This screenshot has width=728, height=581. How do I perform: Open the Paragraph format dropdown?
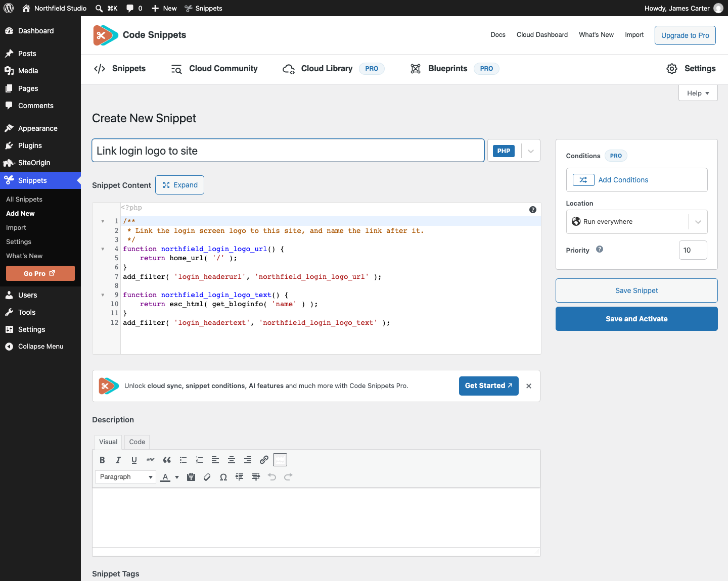click(125, 477)
